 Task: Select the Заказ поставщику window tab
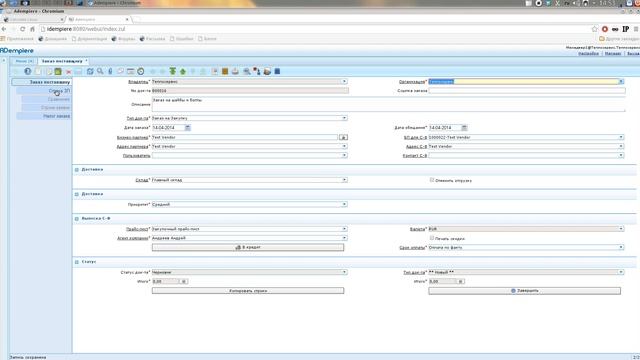point(64,61)
